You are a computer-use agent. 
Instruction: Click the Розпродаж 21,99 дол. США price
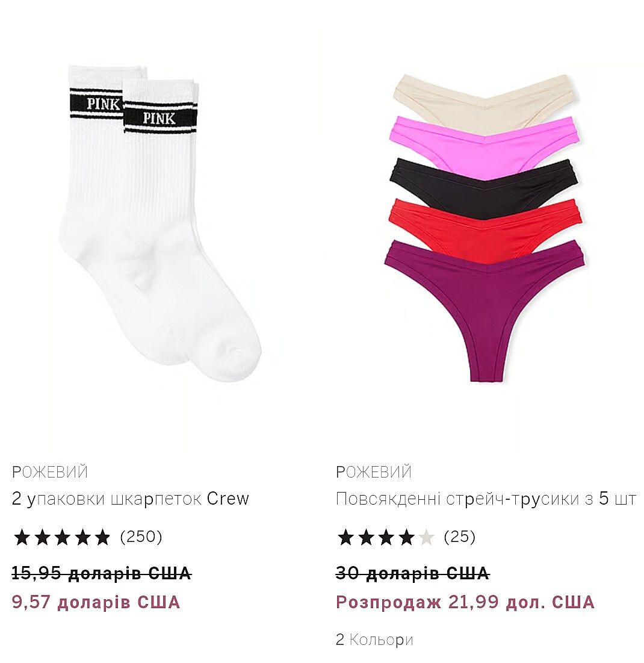point(465,603)
